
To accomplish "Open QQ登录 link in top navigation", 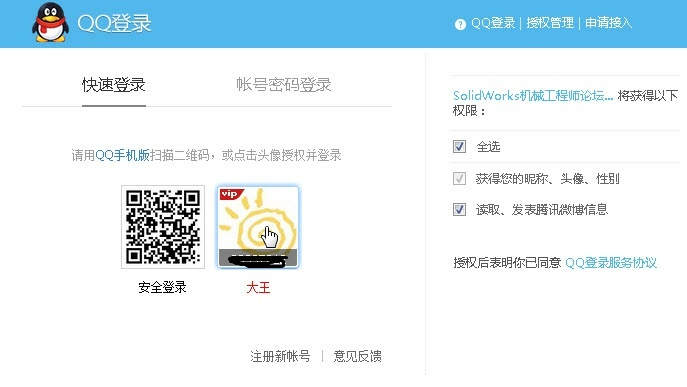I will (493, 23).
